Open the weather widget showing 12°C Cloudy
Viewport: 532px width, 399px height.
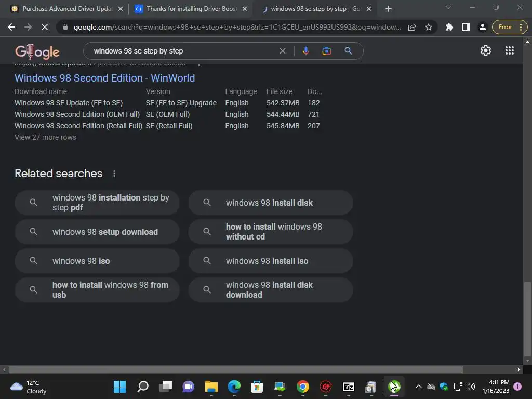click(x=29, y=387)
